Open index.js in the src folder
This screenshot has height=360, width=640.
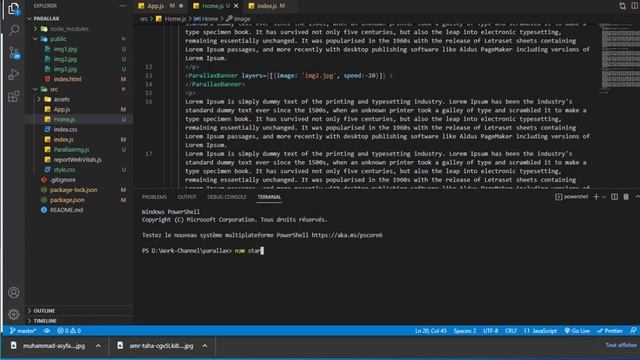[63, 140]
